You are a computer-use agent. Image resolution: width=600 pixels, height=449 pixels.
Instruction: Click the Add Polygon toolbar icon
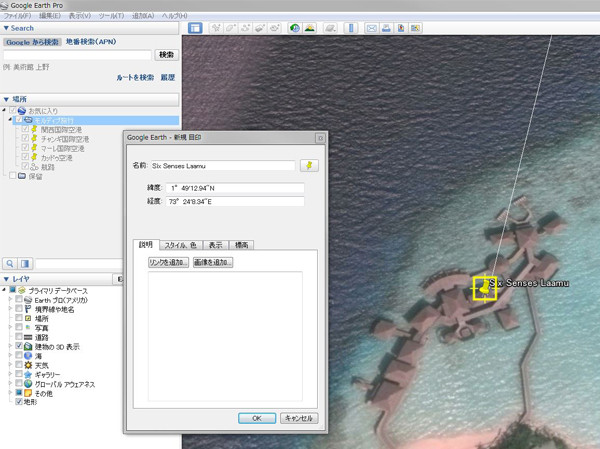[x=231, y=28]
